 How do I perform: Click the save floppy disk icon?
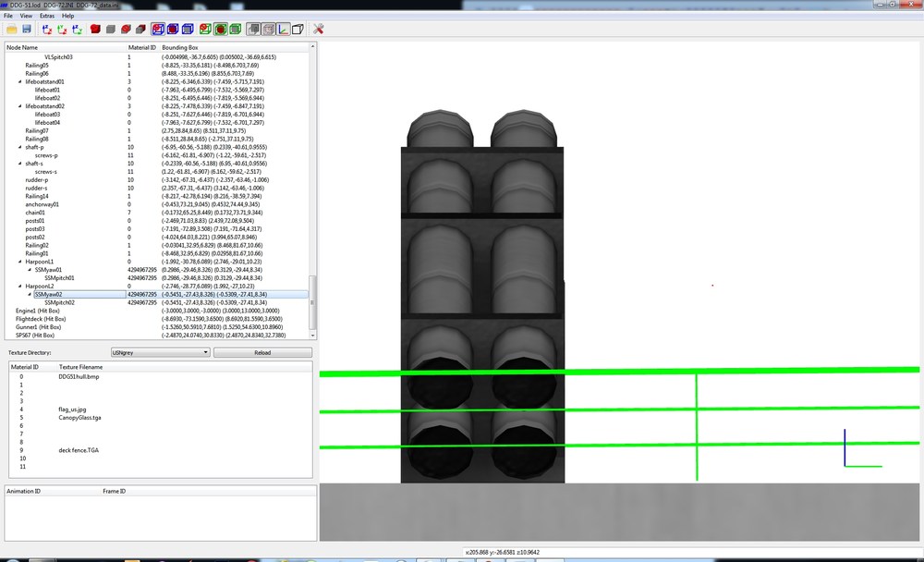[x=27, y=29]
